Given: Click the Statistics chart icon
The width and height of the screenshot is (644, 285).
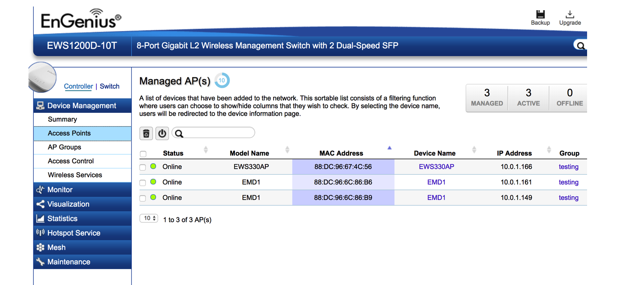Looking at the screenshot, I should [40, 219].
